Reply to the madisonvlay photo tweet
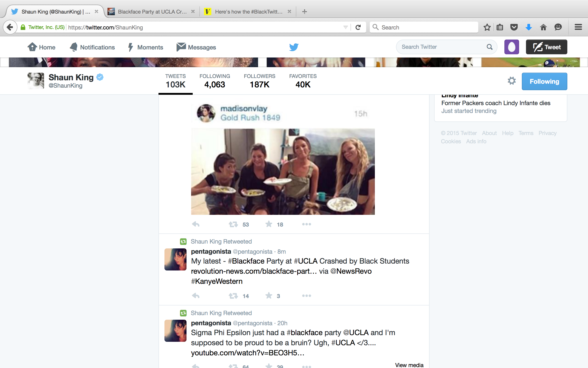Image resolution: width=588 pixels, height=368 pixels. point(196,224)
